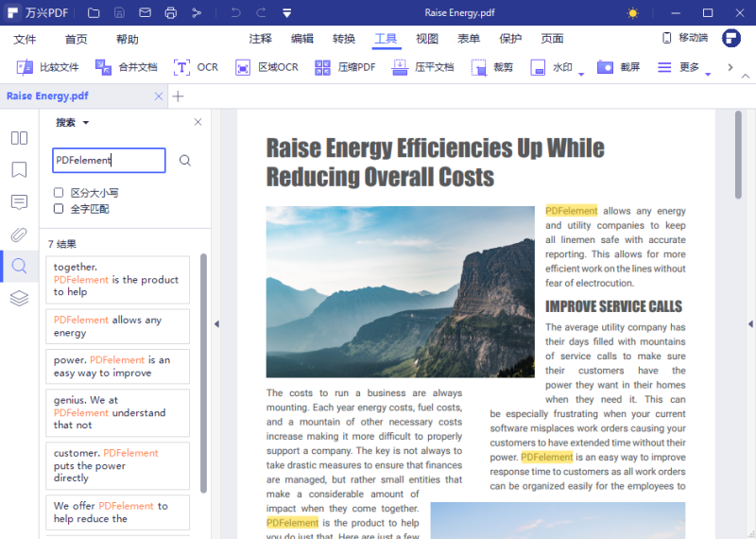
Task: Click the magnifier search button
Action: tap(185, 160)
